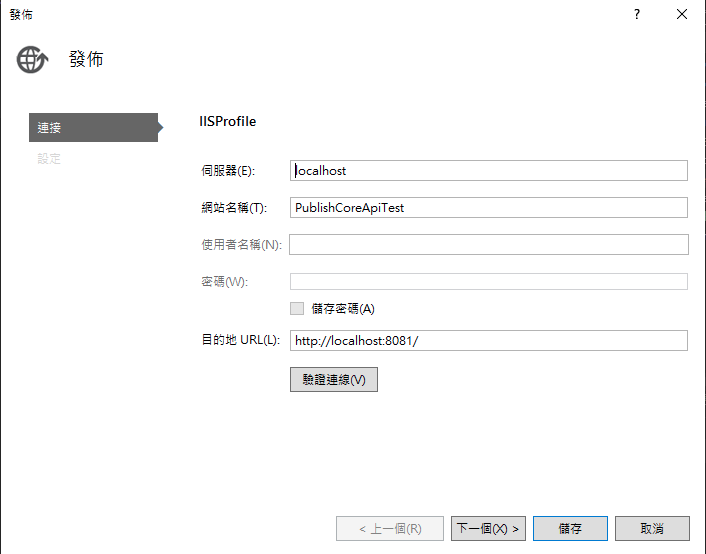Click the 網站名稱(T) label

coord(234,208)
